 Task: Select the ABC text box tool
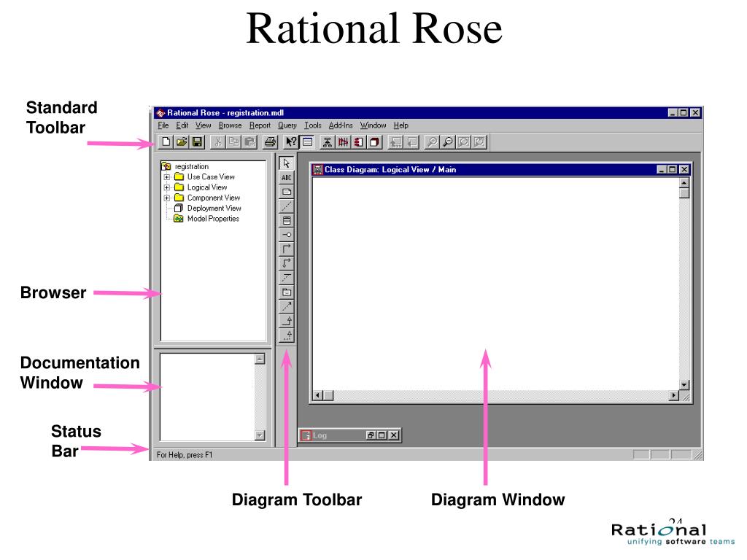(286, 178)
